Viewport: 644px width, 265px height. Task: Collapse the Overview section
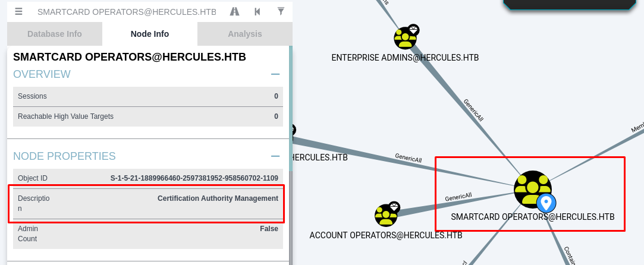[x=275, y=74]
